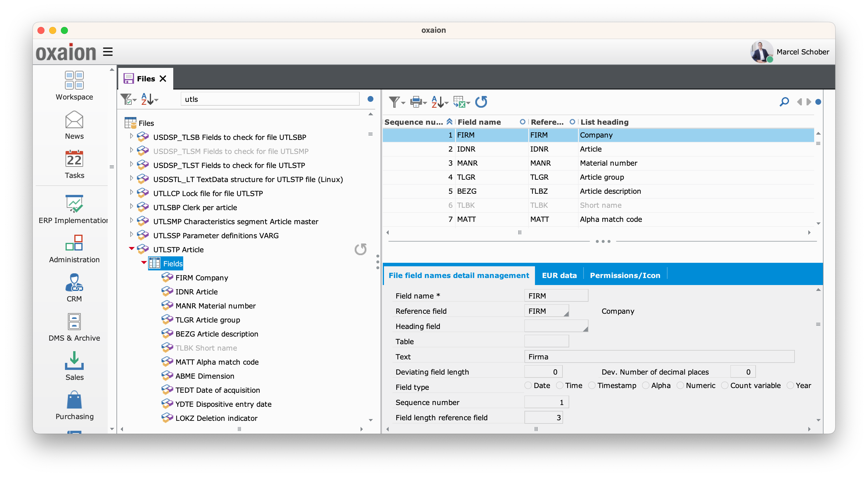The width and height of the screenshot is (868, 477).
Task: Click Files root table icon in tree
Action: tap(131, 123)
